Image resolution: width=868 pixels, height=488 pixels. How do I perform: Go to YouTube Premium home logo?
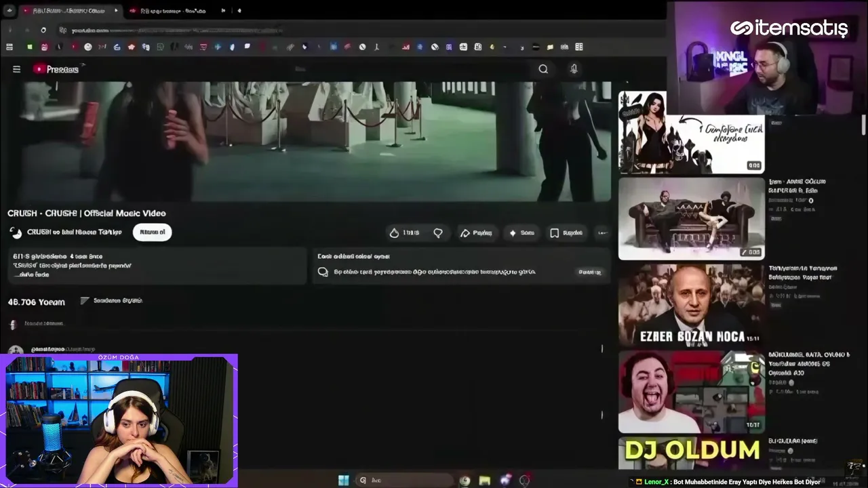[x=56, y=69]
